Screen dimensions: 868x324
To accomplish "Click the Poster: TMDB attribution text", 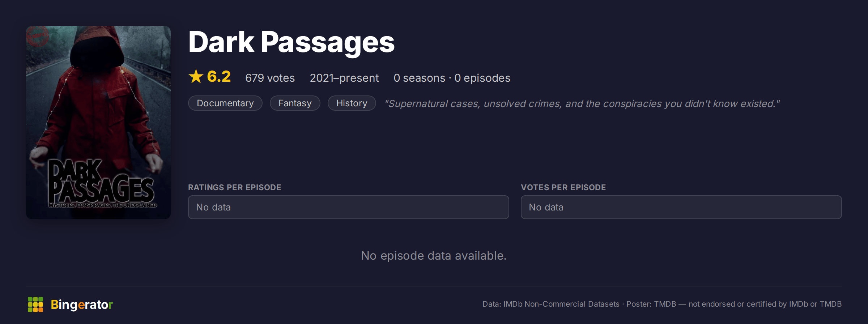I will [651, 304].
